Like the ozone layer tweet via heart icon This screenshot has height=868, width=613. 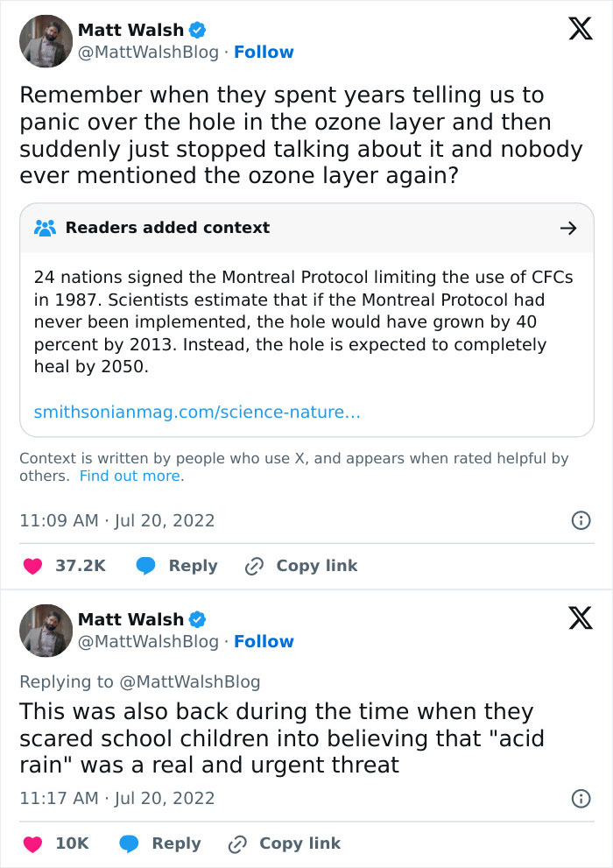pyautogui.click(x=32, y=567)
